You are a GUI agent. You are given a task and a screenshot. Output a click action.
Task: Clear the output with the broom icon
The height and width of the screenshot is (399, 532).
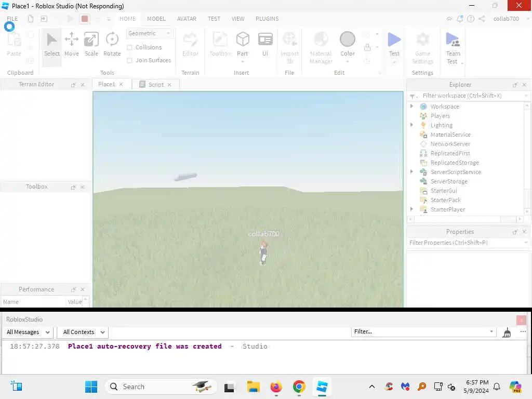tap(507, 332)
